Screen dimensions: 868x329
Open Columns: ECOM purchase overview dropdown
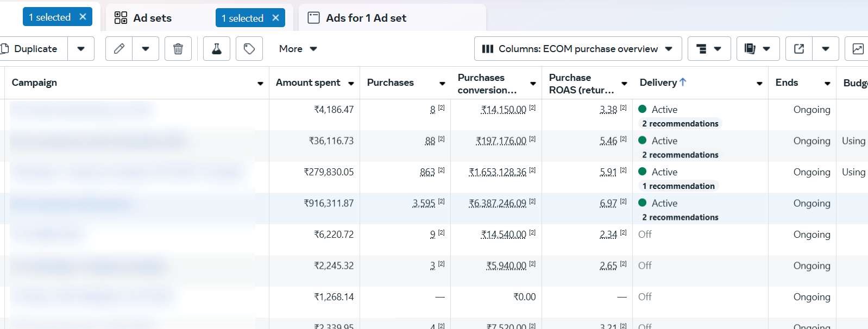click(x=578, y=49)
